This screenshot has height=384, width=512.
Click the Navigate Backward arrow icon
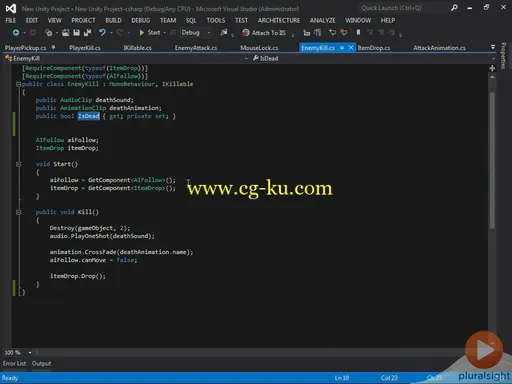(x=16, y=33)
